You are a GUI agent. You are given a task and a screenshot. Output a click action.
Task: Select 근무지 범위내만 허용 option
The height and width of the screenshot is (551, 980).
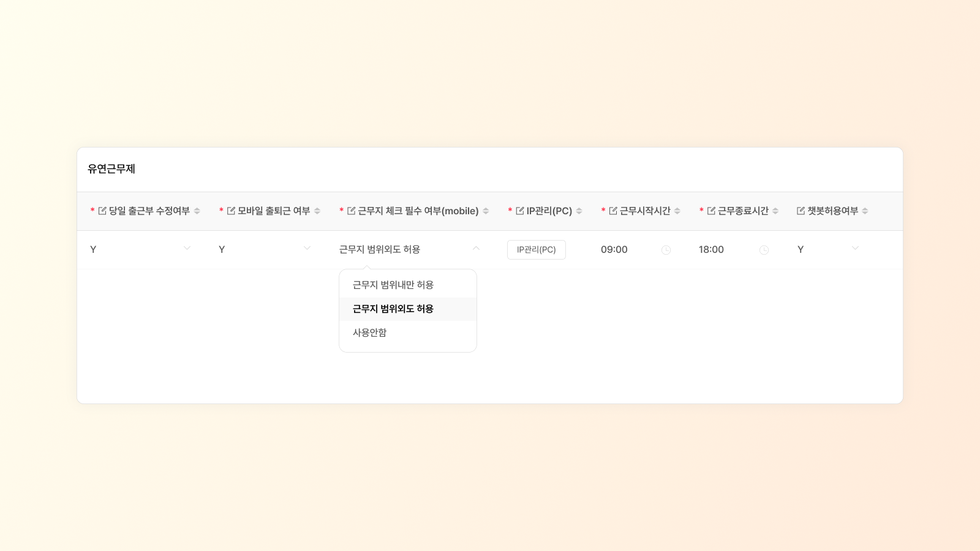[408, 285]
